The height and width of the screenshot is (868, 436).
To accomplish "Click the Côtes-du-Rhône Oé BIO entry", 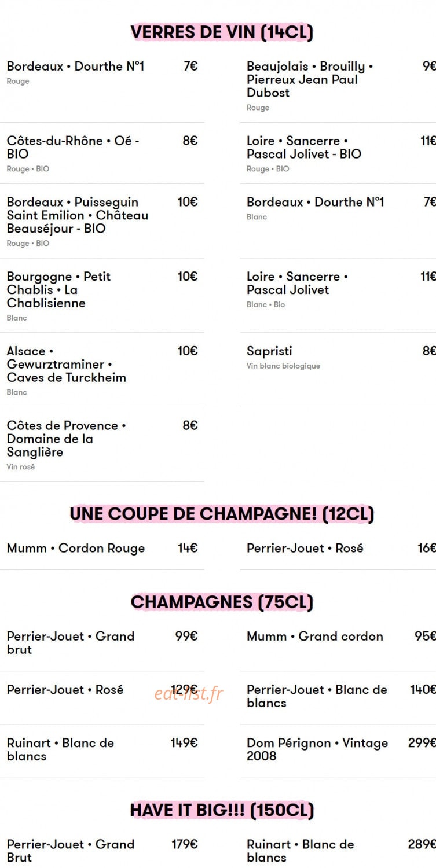I will pos(102,154).
